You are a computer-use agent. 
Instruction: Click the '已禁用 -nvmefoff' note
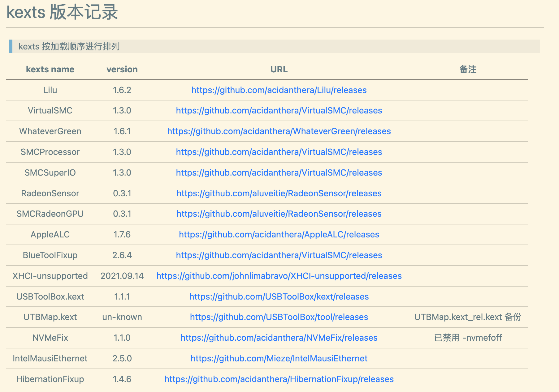pyautogui.click(x=468, y=338)
